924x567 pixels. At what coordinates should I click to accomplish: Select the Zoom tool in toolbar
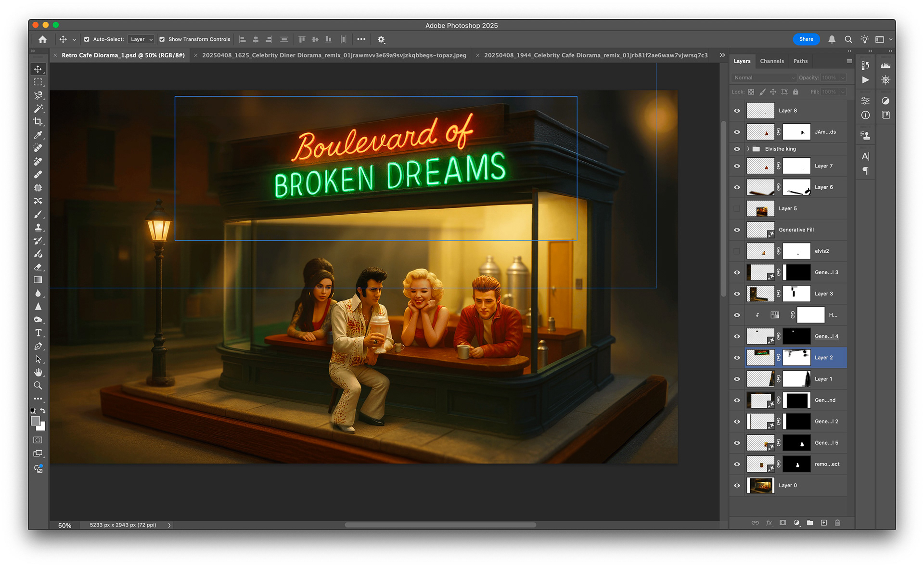point(38,386)
